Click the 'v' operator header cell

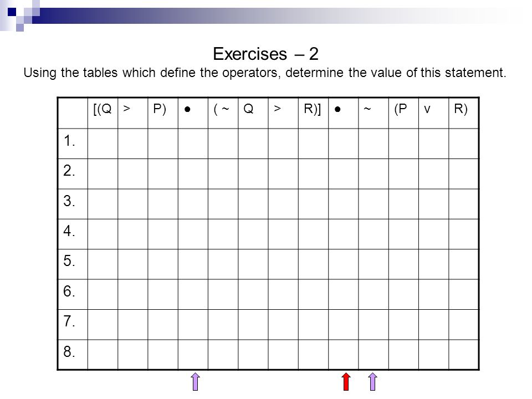pos(433,113)
